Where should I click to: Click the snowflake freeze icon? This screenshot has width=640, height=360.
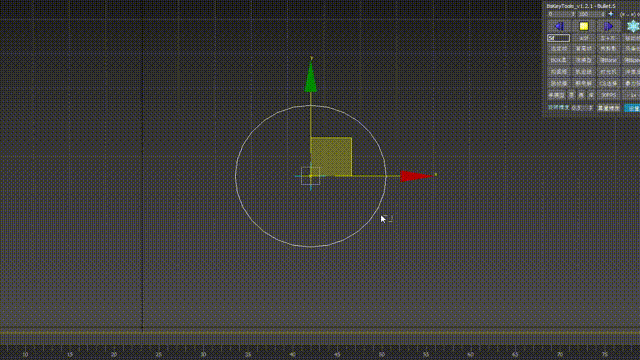point(633,27)
